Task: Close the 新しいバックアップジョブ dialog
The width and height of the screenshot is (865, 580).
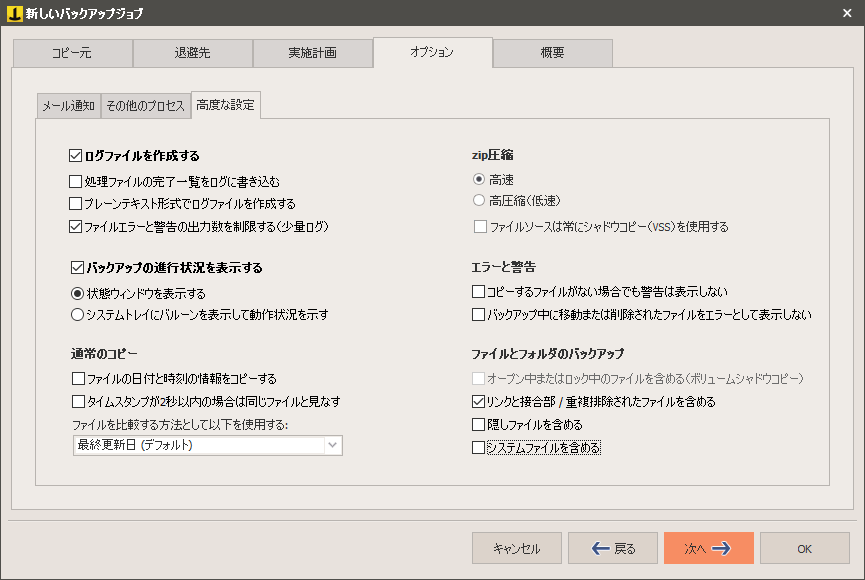Action: point(847,13)
